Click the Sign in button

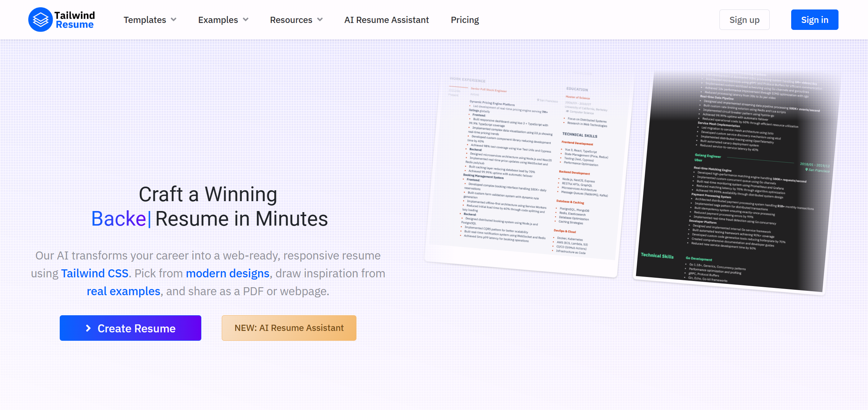tap(814, 20)
